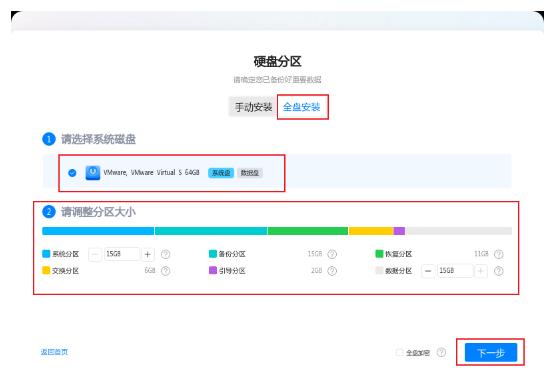Switch to the 全盘安装 tab
The height and width of the screenshot is (373, 552).
point(302,107)
